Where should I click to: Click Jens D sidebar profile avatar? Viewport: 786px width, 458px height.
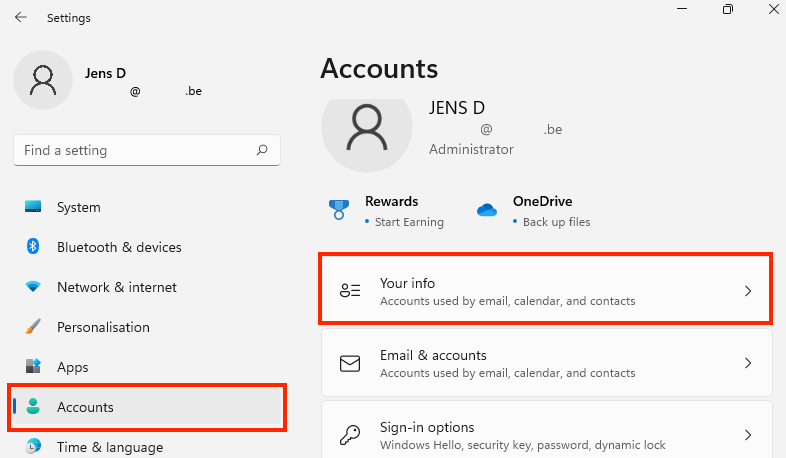[x=43, y=80]
